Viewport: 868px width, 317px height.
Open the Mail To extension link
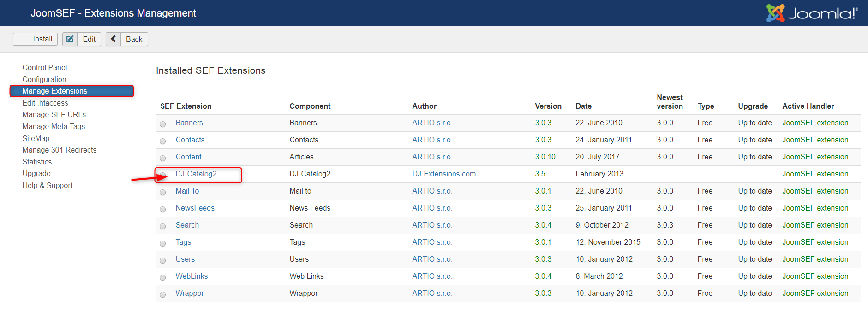[187, 191]
